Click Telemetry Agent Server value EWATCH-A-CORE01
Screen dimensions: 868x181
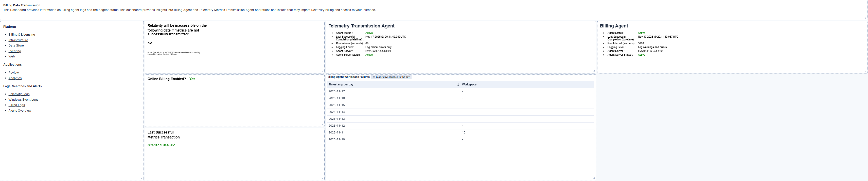click(x=378, y=51)
